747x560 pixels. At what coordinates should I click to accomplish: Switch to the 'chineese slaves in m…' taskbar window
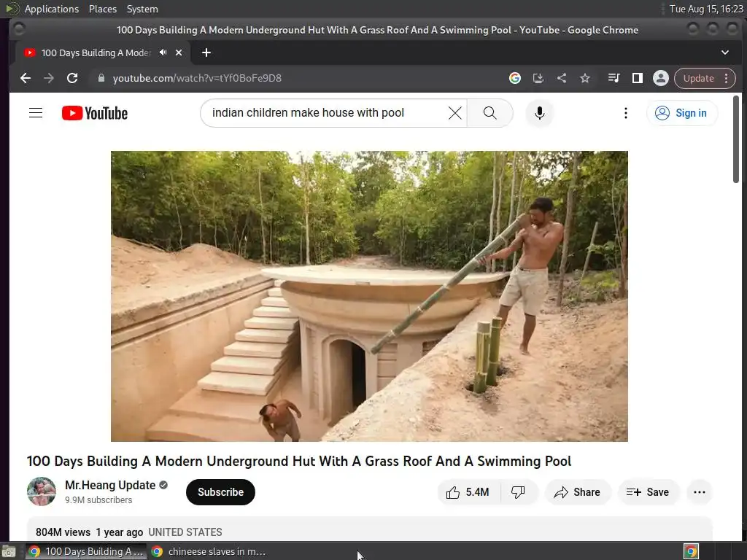coord(209,551)
